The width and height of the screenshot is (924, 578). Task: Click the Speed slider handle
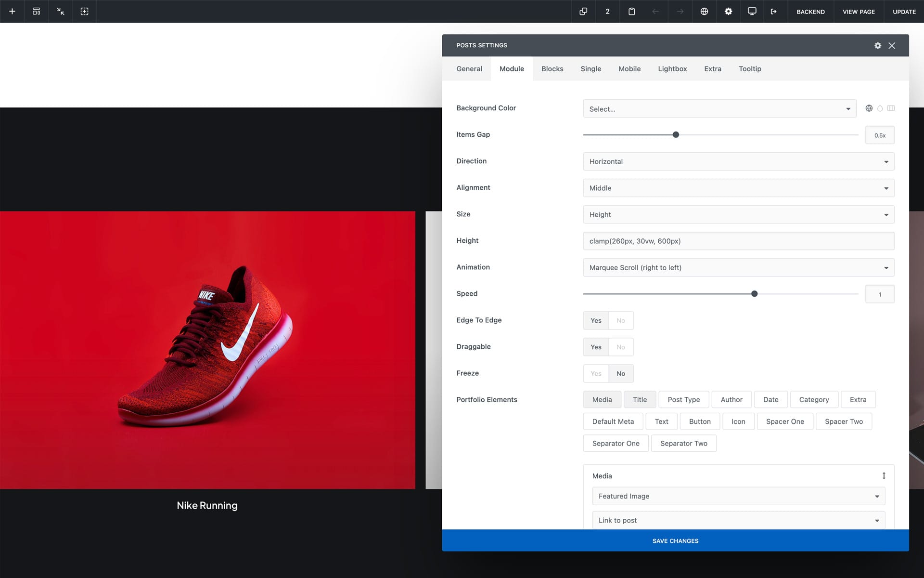(x=754, y=294)
